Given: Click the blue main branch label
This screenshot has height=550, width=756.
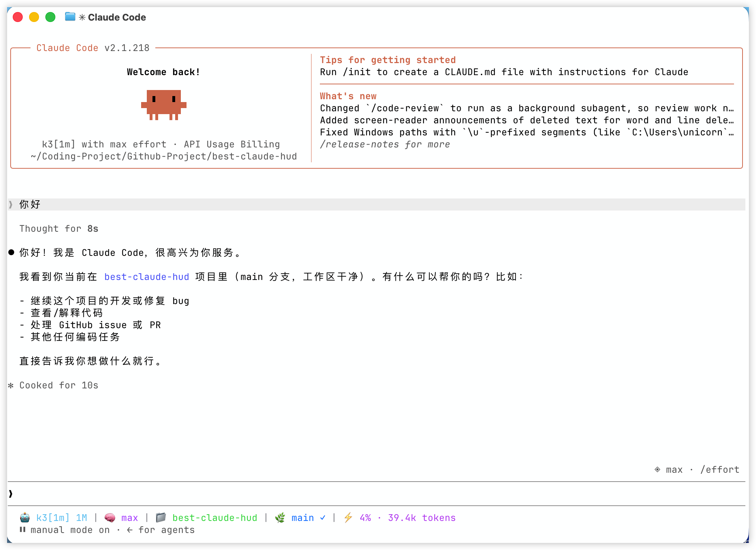Looking at the screenshot, I should [x=303, y=518].
